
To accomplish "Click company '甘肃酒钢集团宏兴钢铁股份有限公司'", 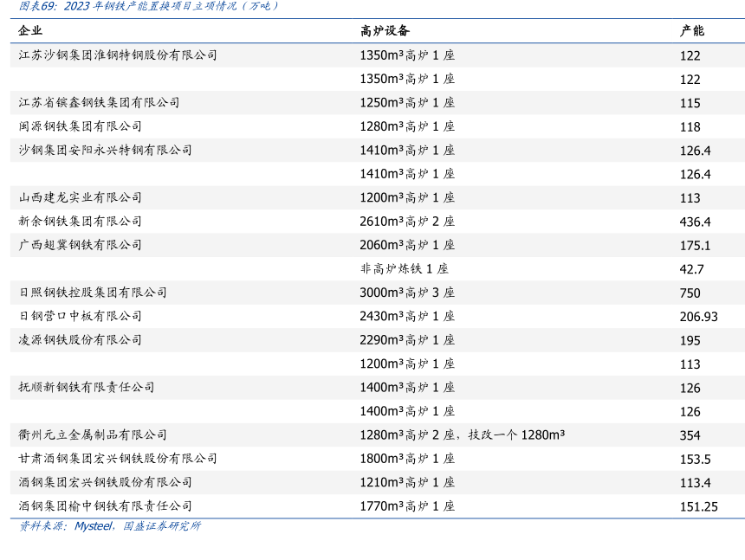I will tap(118, 459).
